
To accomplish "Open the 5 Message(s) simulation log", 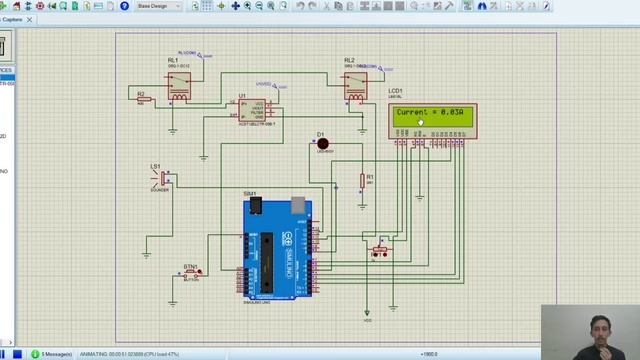I will coord(52,354).
